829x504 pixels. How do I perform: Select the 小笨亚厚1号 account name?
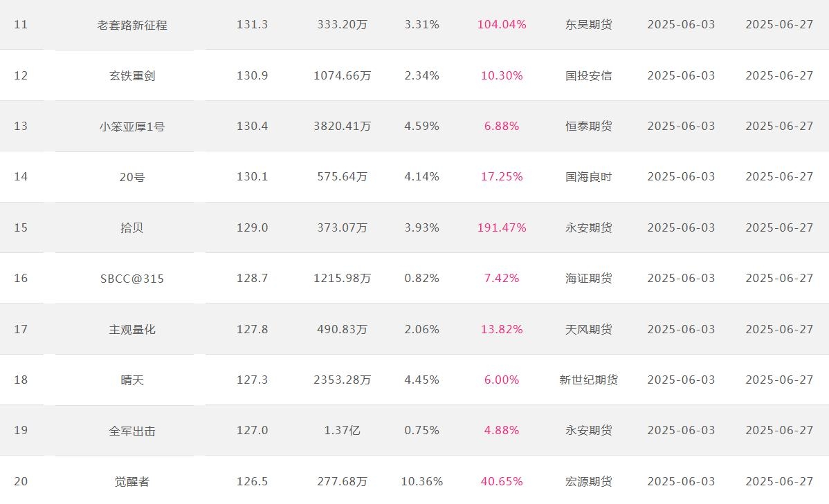pyautogui.click(x=132, y=127)
